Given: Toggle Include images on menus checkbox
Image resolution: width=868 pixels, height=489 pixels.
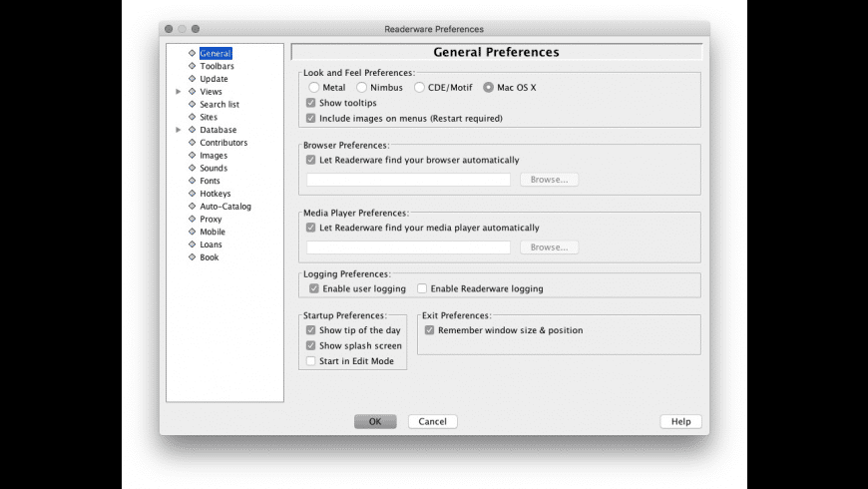Looking at the screenshot, I should (x=310, y=119).
